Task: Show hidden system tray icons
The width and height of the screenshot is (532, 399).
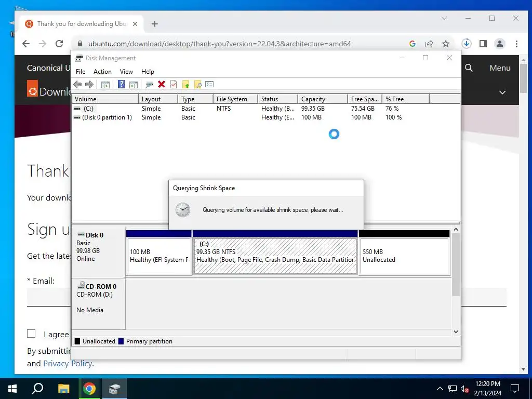Action: coord(440,389)
